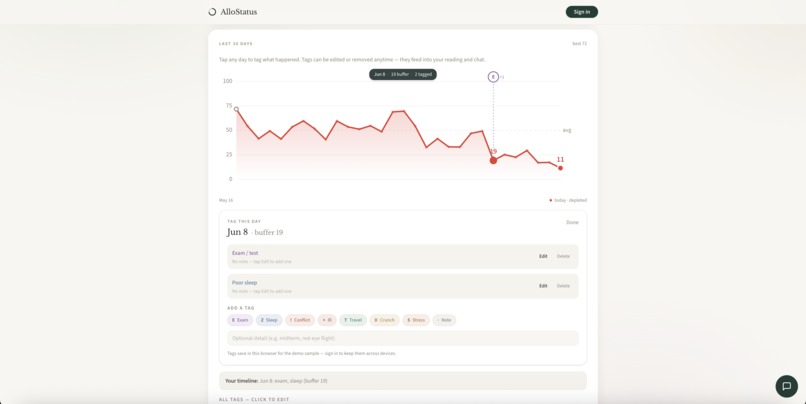Delete the Poor sleep tag

click(x=563, y=286)
